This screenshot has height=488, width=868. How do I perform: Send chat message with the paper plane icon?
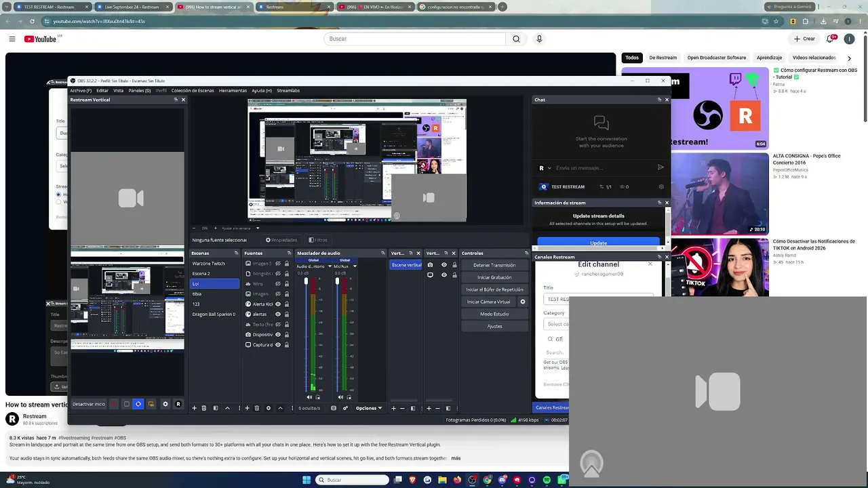point(660,167)
